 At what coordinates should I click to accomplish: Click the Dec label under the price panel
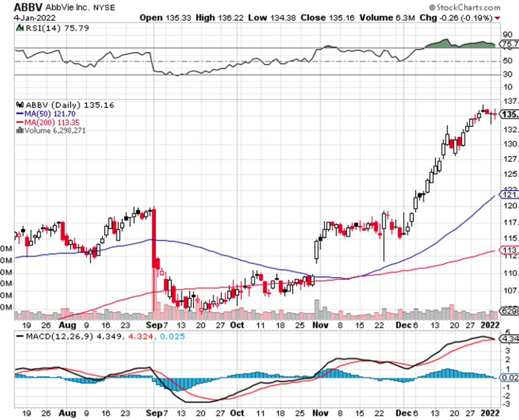tap(404, 325)
